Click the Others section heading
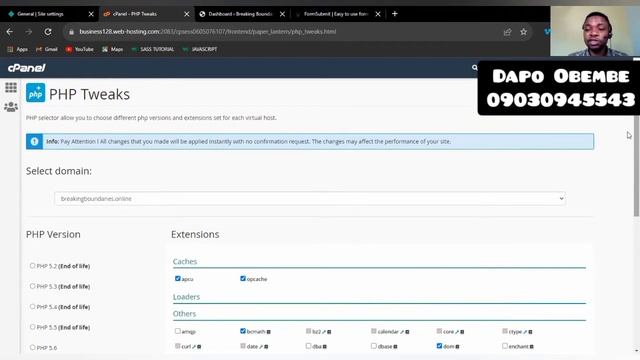Viewport: 640px width, 360px height. [184, 314]
